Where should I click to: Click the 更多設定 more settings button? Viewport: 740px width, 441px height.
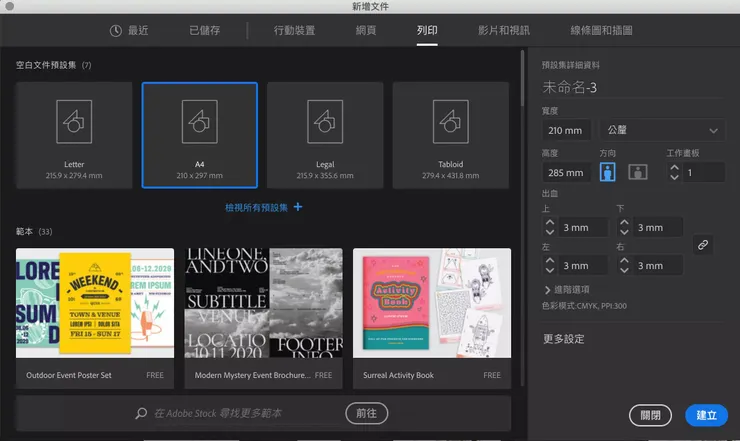[x=563, y=339]
